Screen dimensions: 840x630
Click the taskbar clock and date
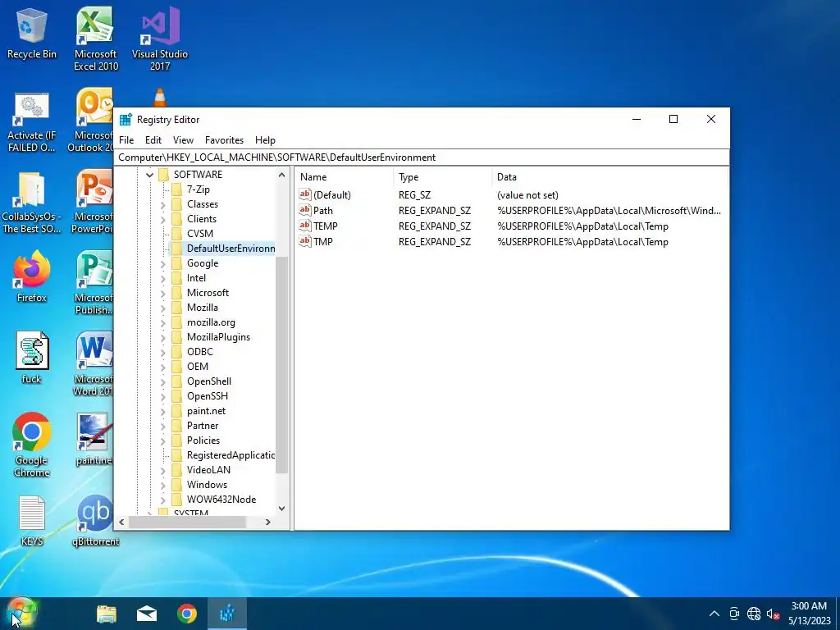(809, 614)
